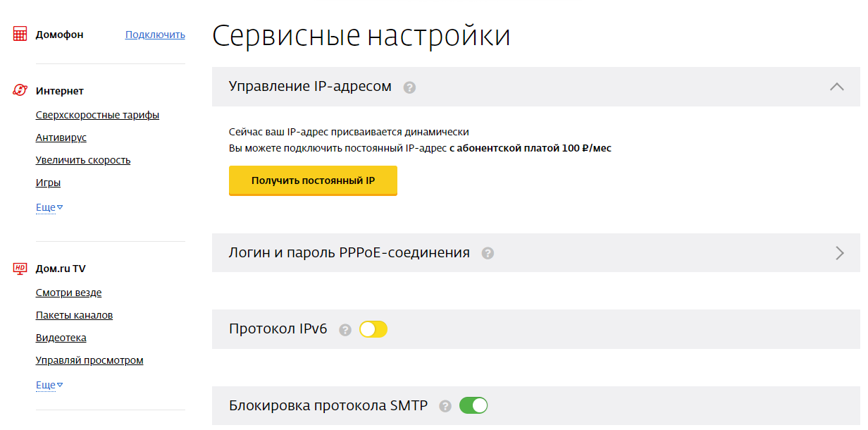Collapse the Управление IP-адресом section chevron
Image resolution: width=868 pixels, height=430 pixels.
coord(837,87)
